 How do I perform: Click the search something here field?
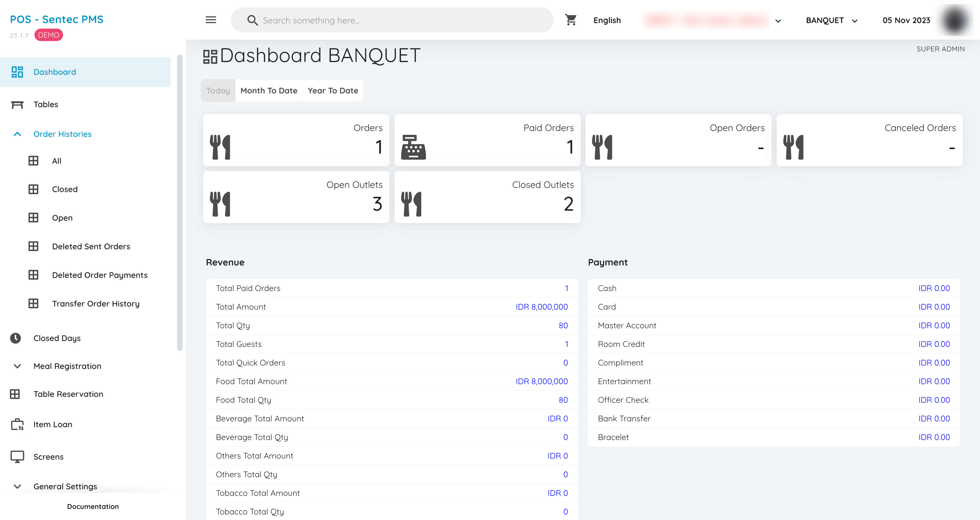pos(392,20)
